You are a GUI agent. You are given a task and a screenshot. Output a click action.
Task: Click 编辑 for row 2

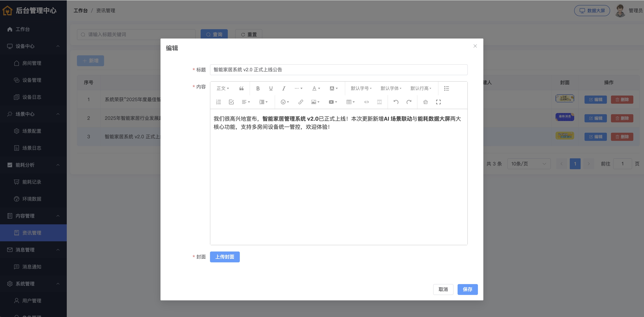(596, 118)
